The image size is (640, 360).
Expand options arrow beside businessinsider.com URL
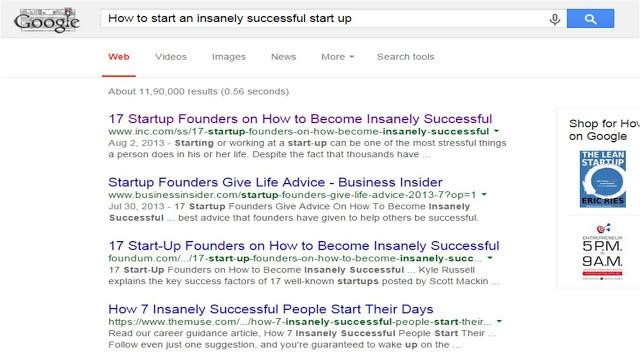coord(484,195)
